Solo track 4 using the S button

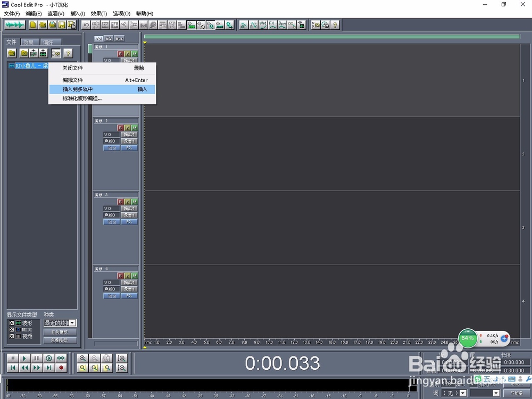pos(127,276)
